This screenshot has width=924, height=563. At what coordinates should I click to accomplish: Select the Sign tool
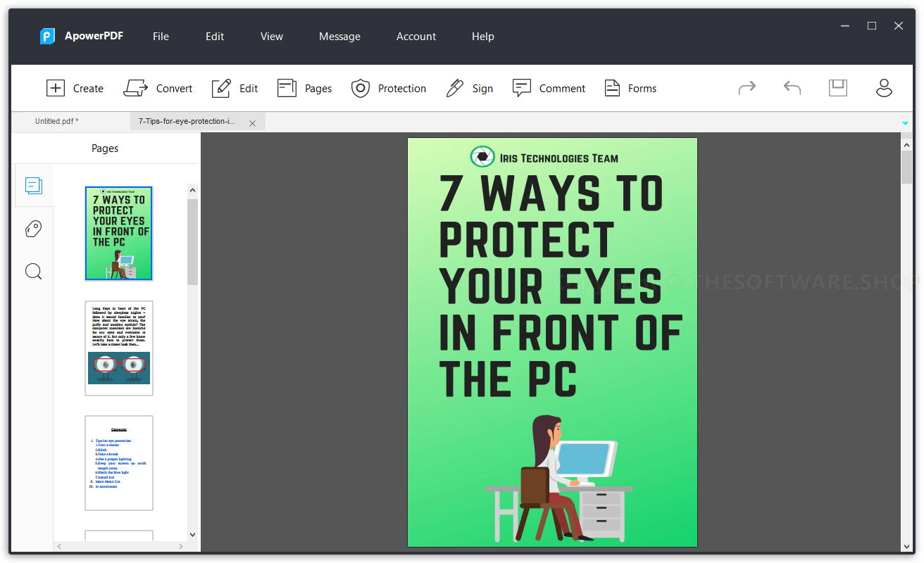click(469, 88)
